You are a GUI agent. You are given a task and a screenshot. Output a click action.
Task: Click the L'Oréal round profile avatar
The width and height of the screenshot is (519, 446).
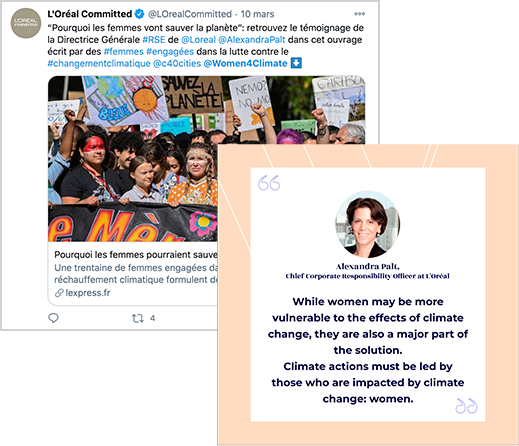[x=26, y=23]
